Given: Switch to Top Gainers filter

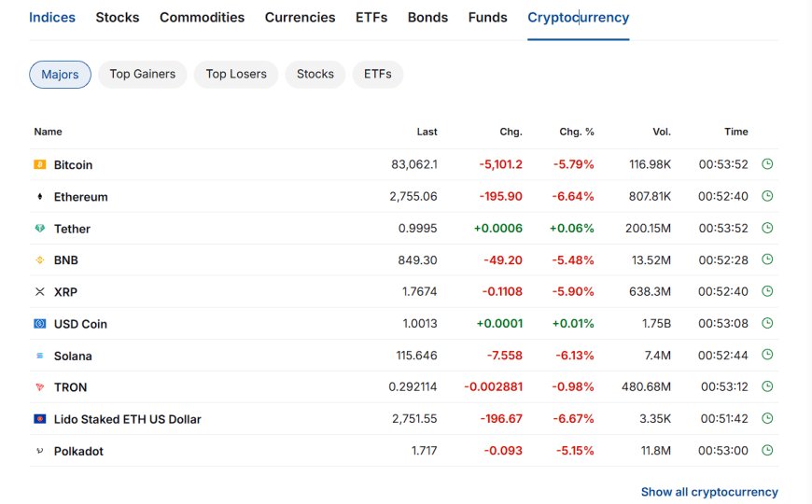Looking at the screenshot, I should [x=143, y=74].
